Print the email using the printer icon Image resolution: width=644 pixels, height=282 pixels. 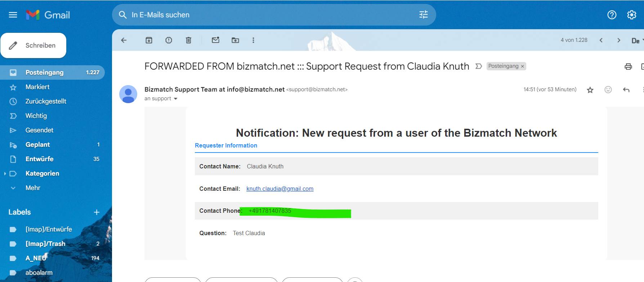click(628, 66)
